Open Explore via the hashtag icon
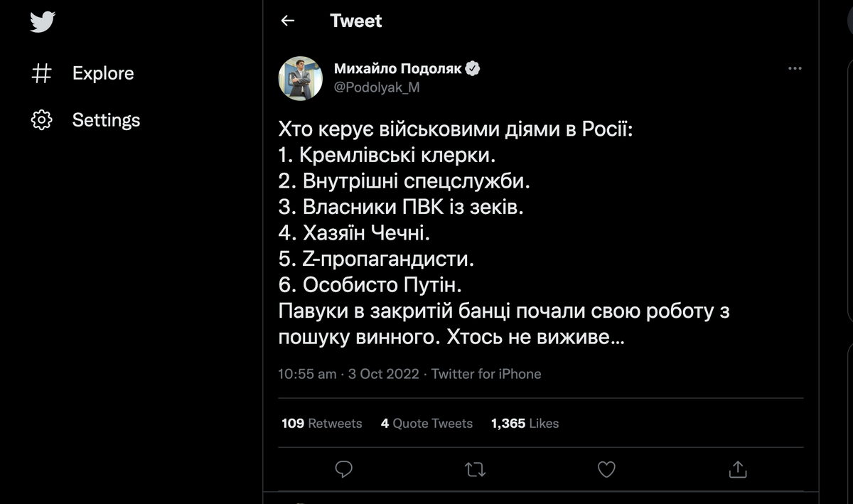The image size is (853, 504). pyautogui.click(x=42, y=73)
